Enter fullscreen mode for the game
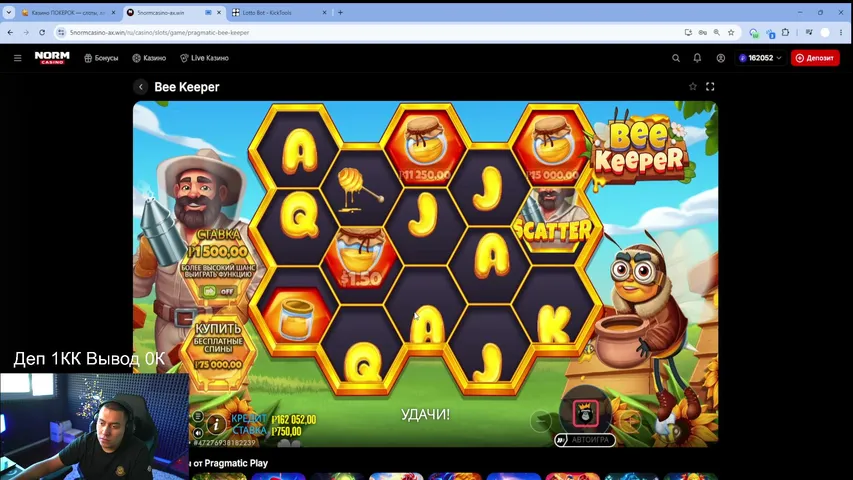This screenshot has width=853, height=480. [710, 87]
